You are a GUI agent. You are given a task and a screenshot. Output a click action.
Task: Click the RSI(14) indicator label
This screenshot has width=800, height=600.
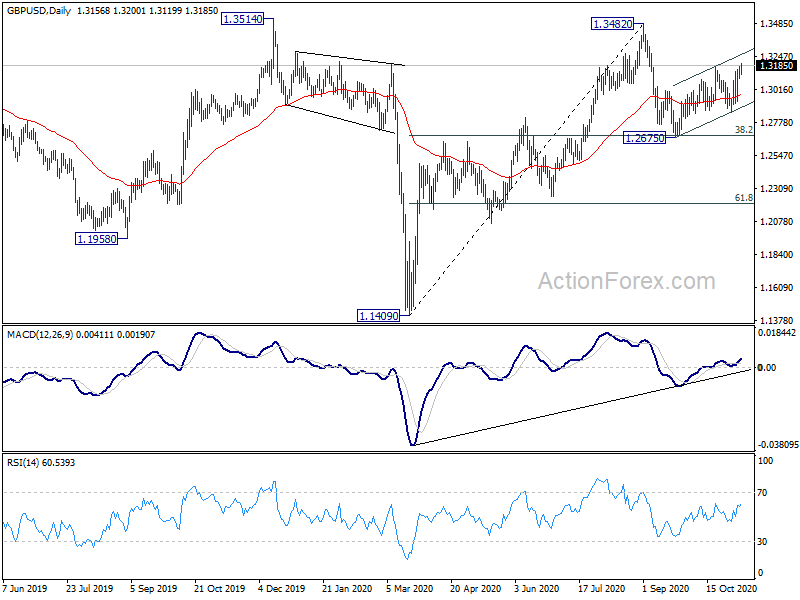tap(23, 463)
